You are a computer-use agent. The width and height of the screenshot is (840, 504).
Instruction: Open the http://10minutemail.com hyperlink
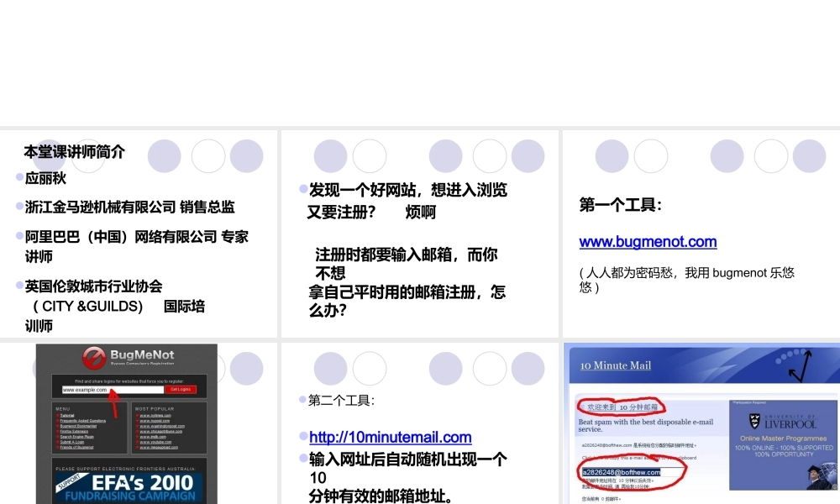point(391,438)
